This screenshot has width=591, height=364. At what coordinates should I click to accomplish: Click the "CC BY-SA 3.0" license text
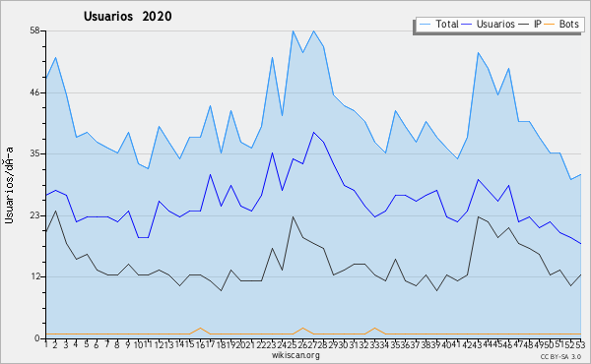[560, 356]
